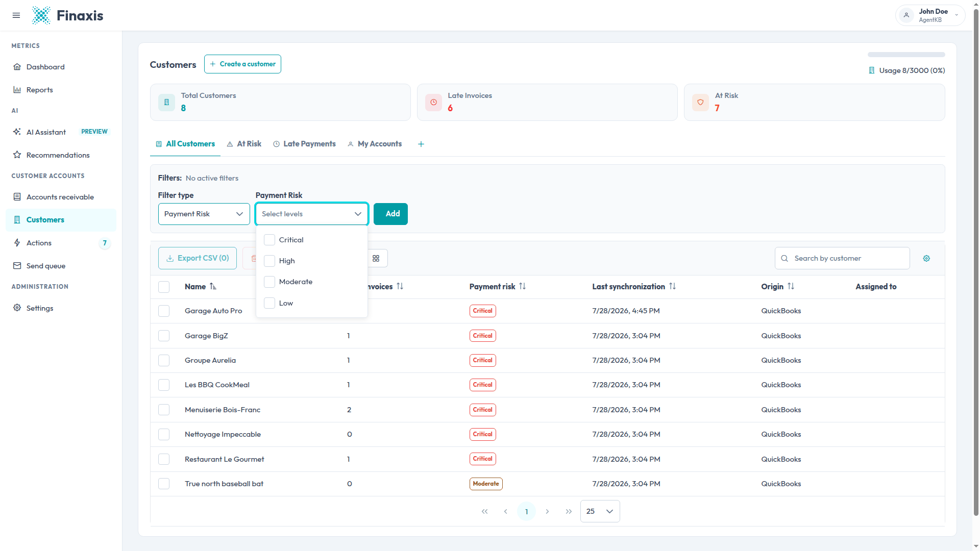
Task: Open Actions in the sidebar
Action: pyautogui.click(x=61, y=243)
